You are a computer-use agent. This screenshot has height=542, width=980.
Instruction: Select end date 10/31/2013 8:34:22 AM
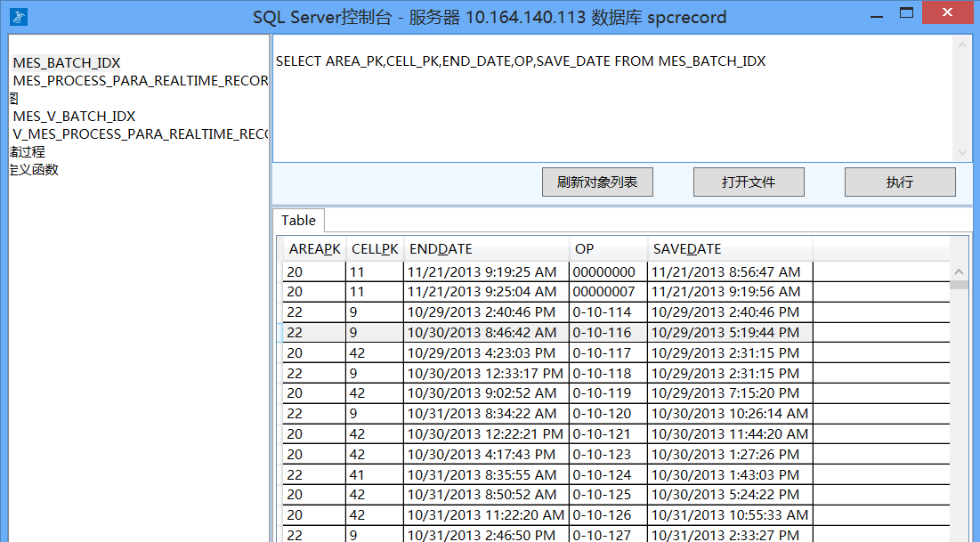(x=486, y=414)
